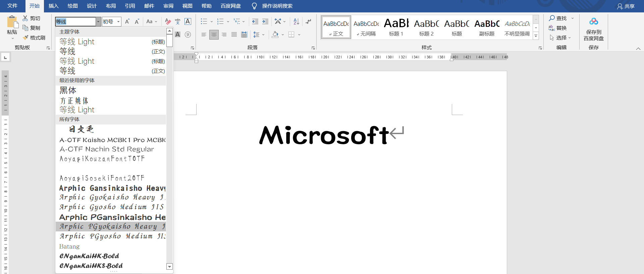Open paragraph settings dialog launcher

click(313, 48)
